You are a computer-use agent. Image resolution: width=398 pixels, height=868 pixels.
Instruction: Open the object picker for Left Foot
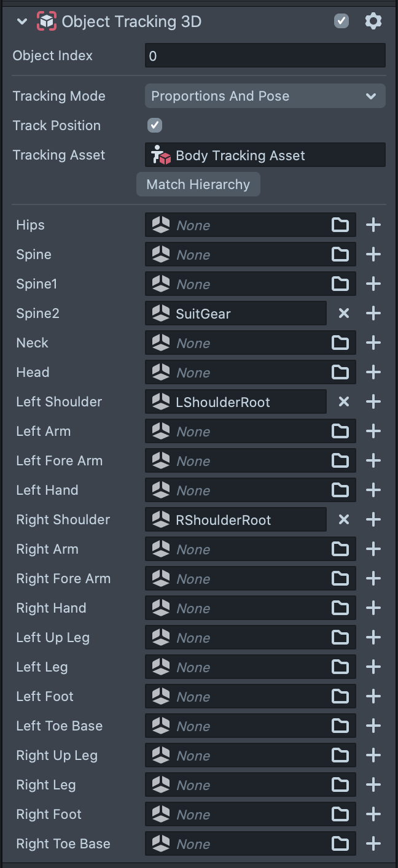coord(340,697)
